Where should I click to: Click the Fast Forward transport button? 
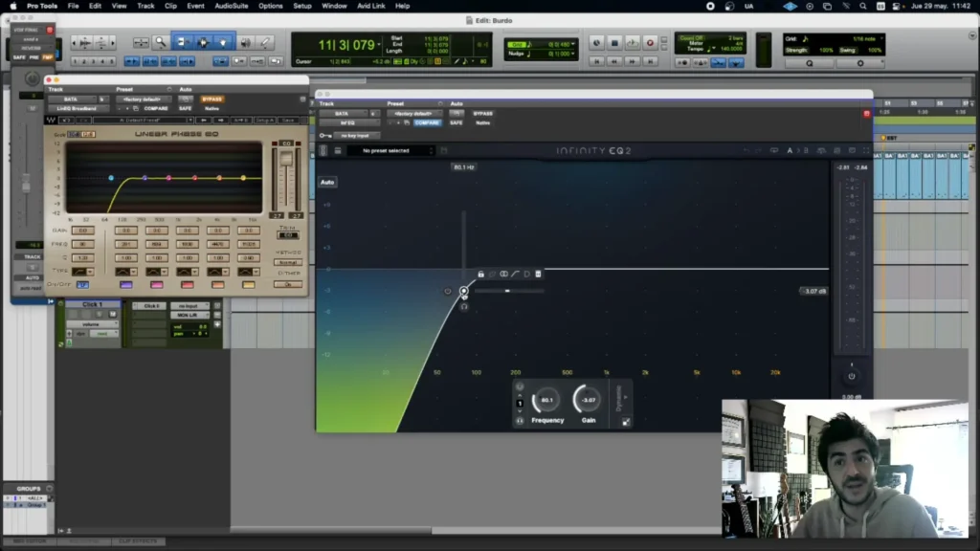point(632,62)
